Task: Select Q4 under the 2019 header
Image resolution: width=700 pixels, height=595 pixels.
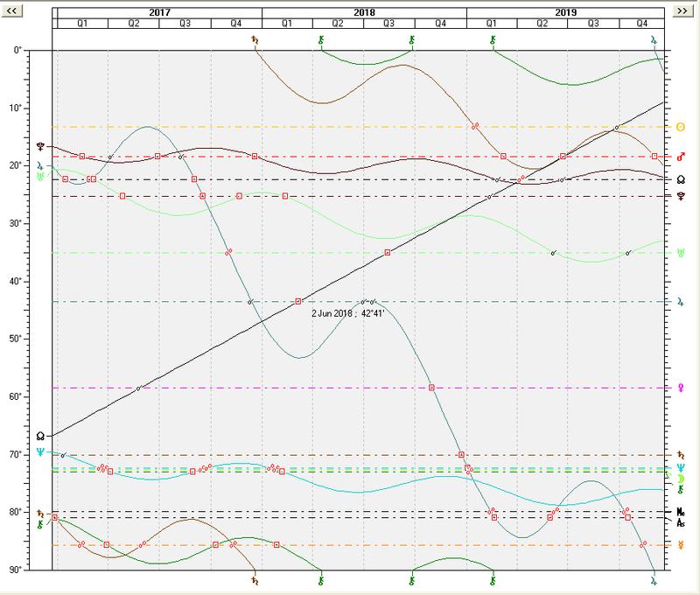Action: [642, 24]
